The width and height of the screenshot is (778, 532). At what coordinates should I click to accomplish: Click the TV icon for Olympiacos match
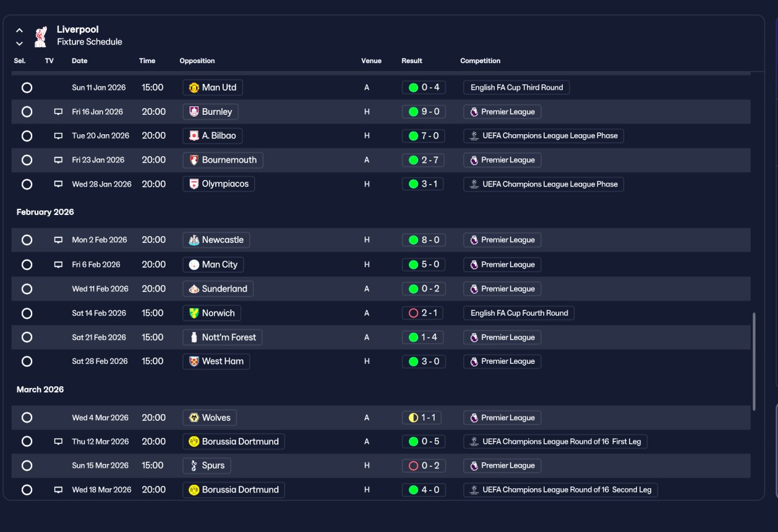point(58,184)
